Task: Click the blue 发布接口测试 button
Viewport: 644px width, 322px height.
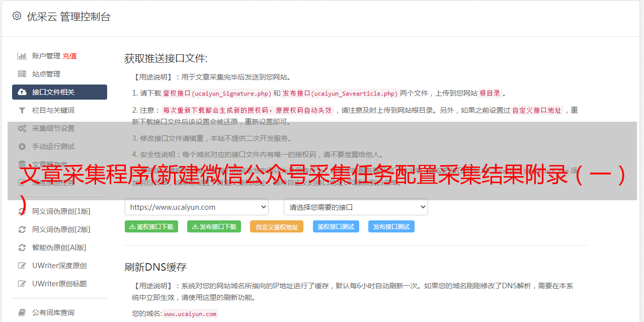Action: pos(391,226)
